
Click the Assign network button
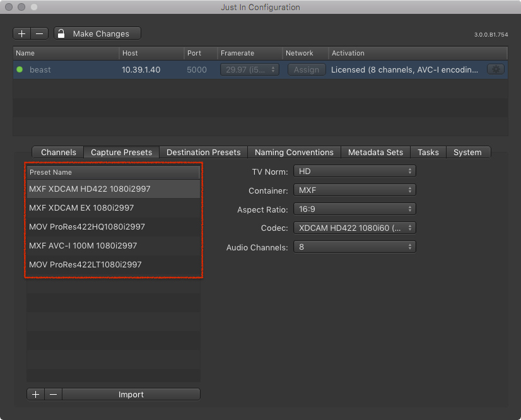pos(307,69)
